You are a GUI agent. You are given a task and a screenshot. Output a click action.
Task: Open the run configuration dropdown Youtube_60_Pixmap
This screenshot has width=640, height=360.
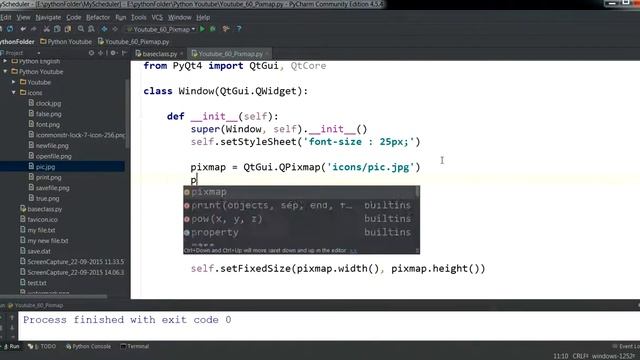pyautogui.click(x=161, y=29)
